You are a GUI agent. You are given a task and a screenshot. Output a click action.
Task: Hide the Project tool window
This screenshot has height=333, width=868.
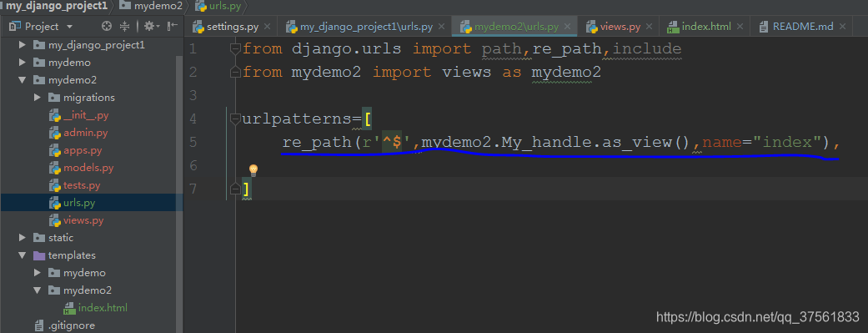click(x=173, y=26)
